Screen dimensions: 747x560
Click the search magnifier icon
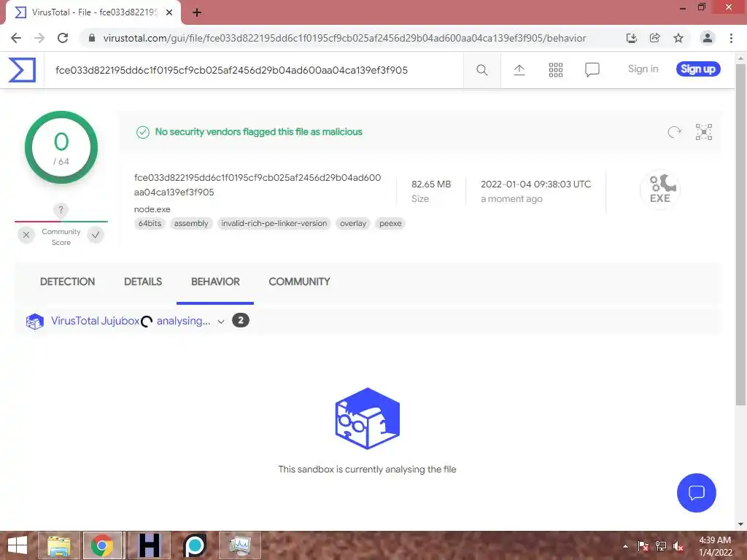(481, 70)
